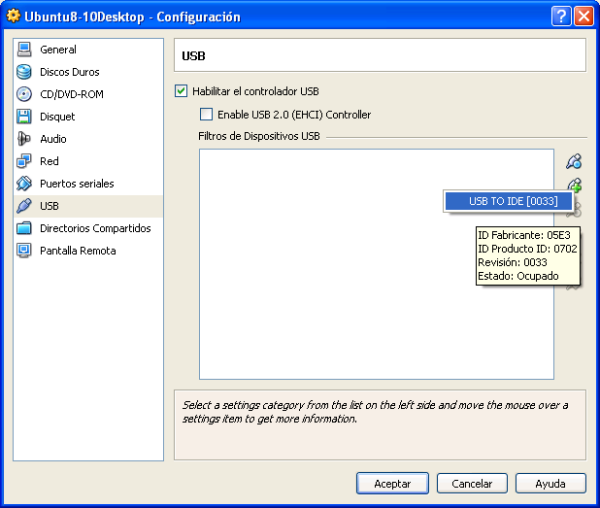The width and height of the screenshot is (600, 508).
Task: Enable USB 2.0 (EHCI) Controller checkbox
Action: click(207, 115)
